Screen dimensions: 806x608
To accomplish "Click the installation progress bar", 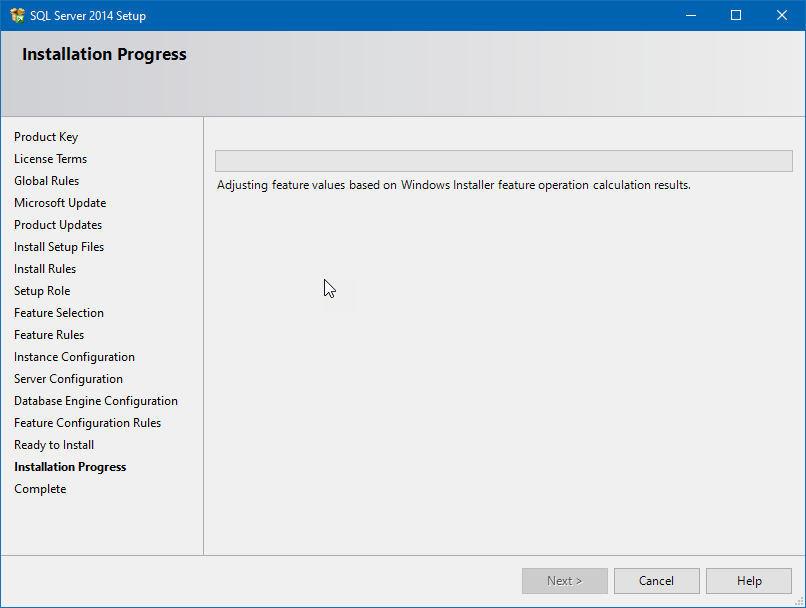I will pyautogui.click(x=504, y=161).
